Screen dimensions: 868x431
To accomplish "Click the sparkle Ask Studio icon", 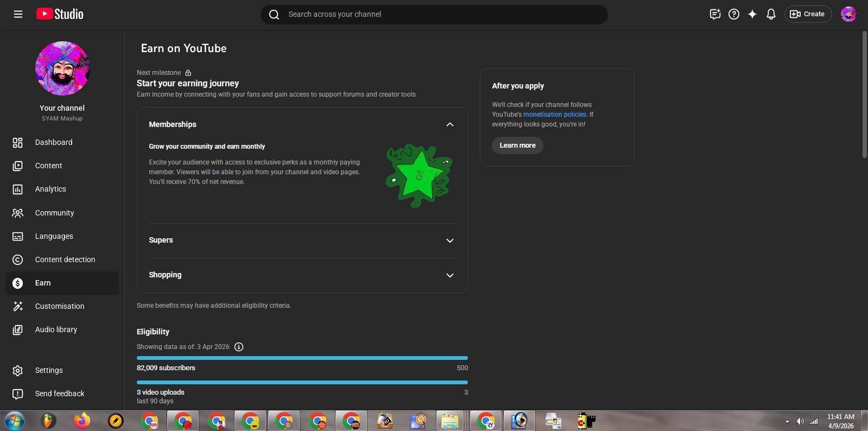I will point(752,14).
